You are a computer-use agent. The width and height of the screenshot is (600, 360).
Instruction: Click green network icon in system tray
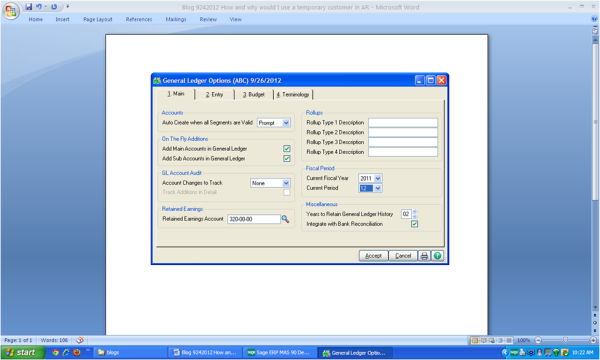556,352
